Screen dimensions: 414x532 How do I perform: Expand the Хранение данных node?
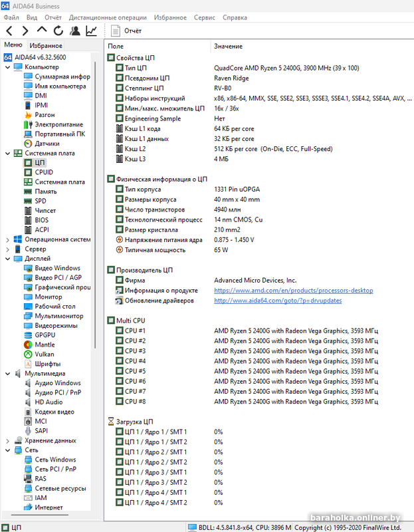pyautogui.click(x=7, y=441)
